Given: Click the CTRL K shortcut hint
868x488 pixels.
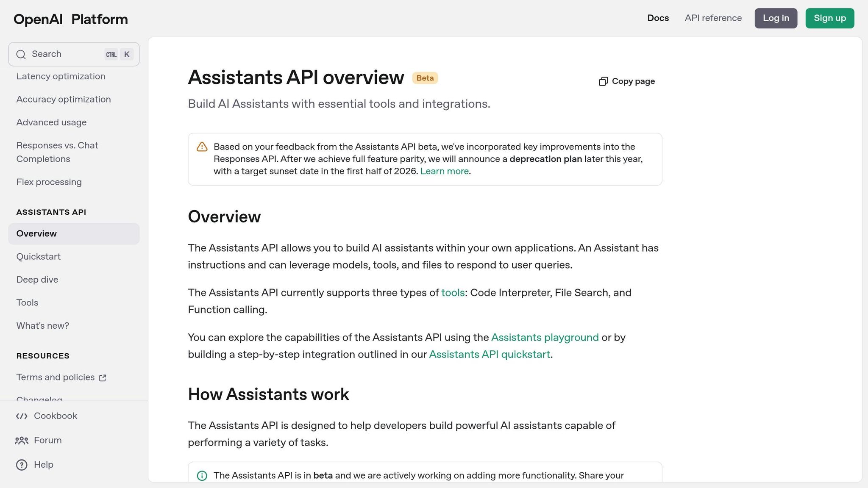Looking at the screenshot, I should (119, 54).
